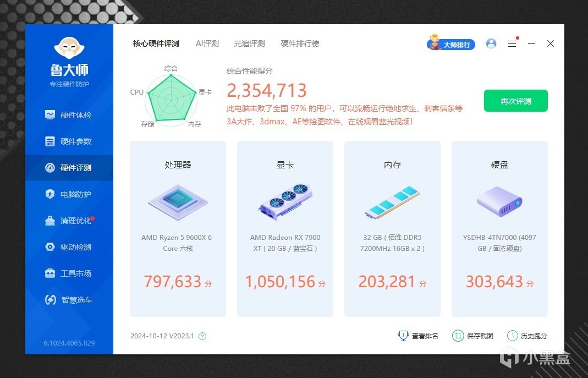Click the 综合性能得分 heading

(249, 71)
